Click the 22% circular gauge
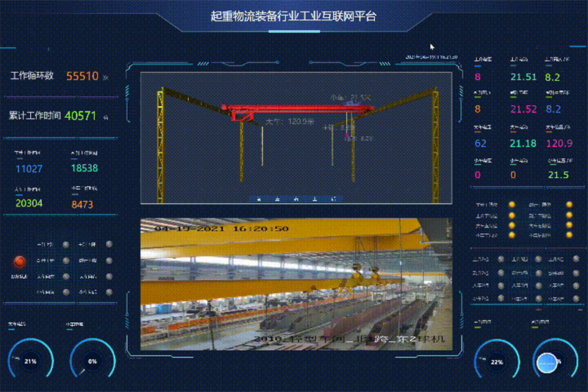The image size is (588, 392). [497, 362]
